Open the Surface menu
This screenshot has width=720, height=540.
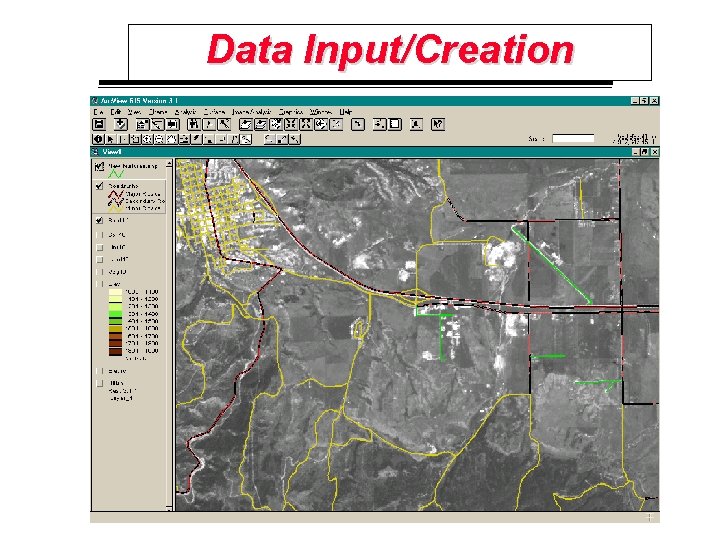[x=214, y=112]
